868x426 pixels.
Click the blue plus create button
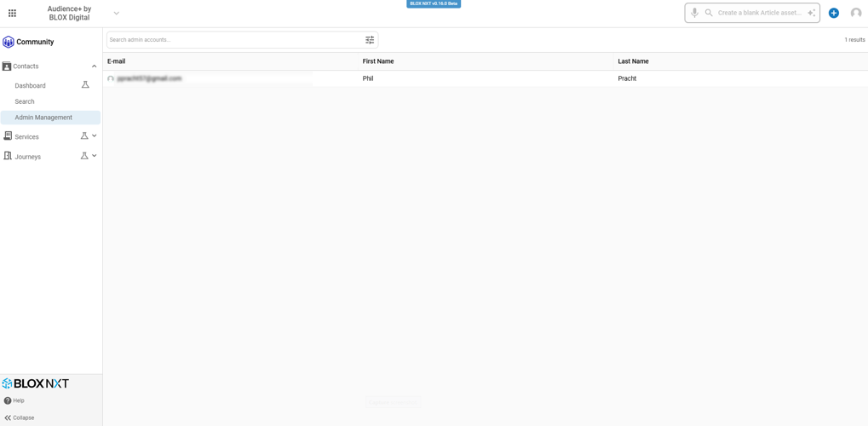coord(834,13)
